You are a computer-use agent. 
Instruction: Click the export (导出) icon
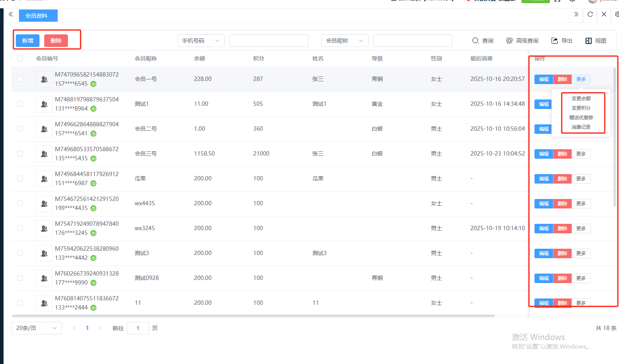point(555,41)
